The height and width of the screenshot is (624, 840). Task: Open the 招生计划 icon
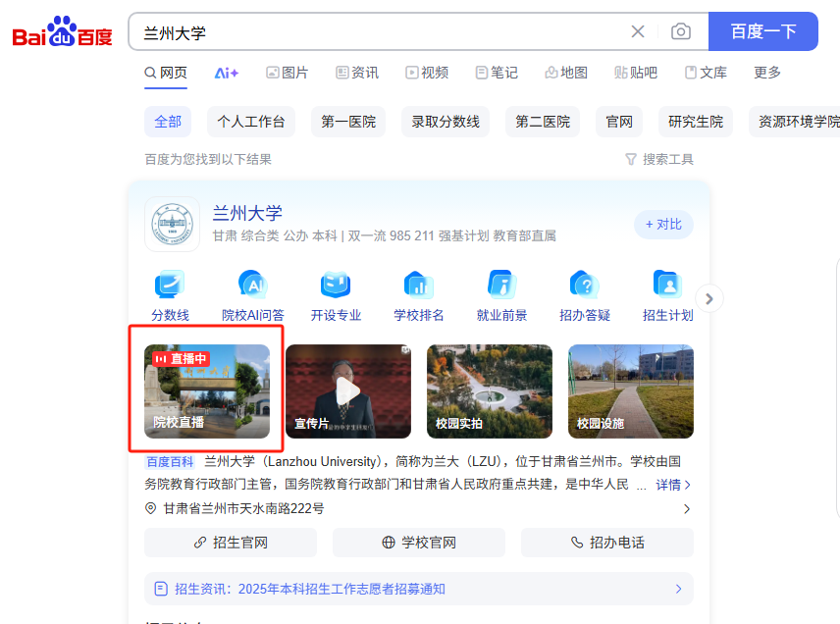[x=667, y=295]
